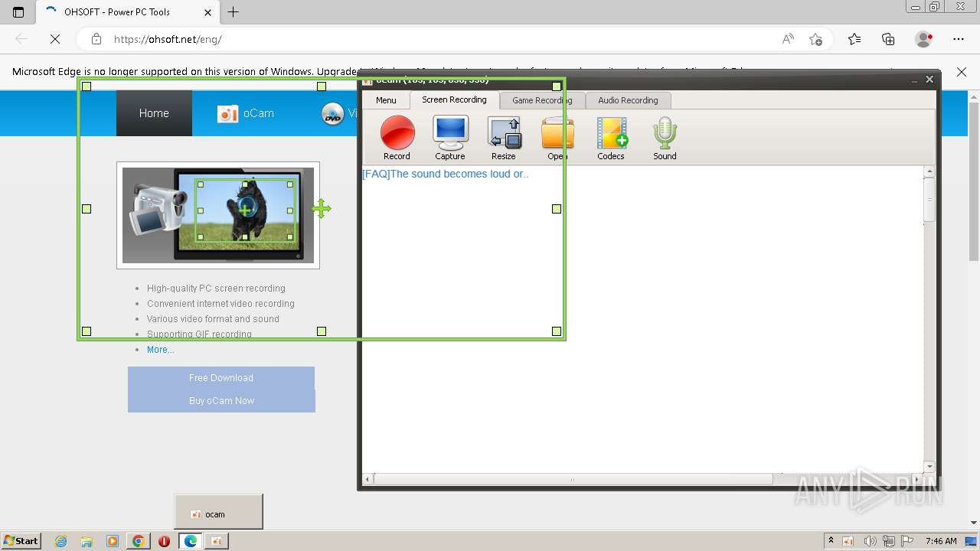
Task: Open the oCam Resize tool
Action: point(504,138)
